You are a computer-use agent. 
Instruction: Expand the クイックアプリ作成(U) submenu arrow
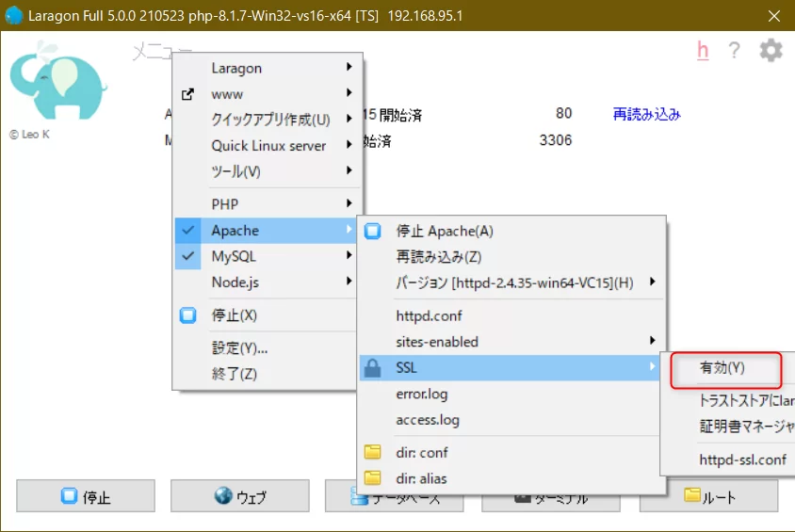point(349,118)
